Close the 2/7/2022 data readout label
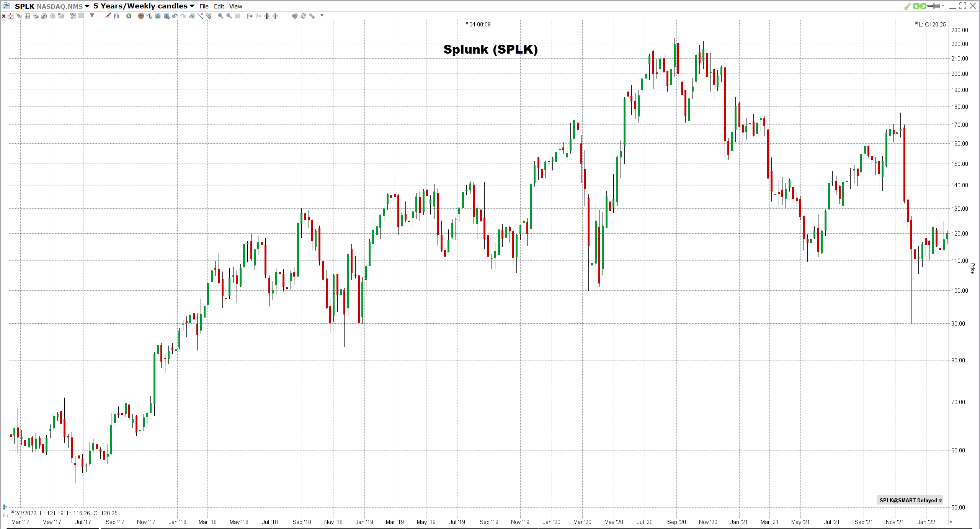This screenshot has height=529, width=980. (x=13, y=512)
